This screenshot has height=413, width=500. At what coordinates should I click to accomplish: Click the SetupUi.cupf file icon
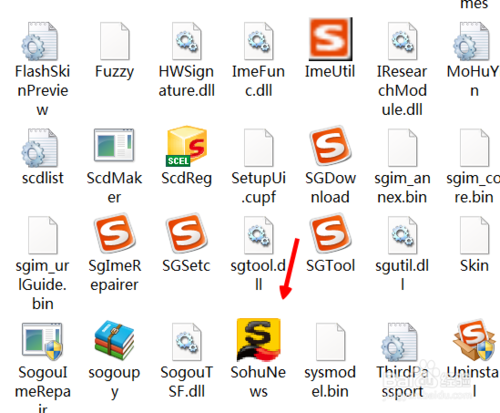click(x=259, y=148)
